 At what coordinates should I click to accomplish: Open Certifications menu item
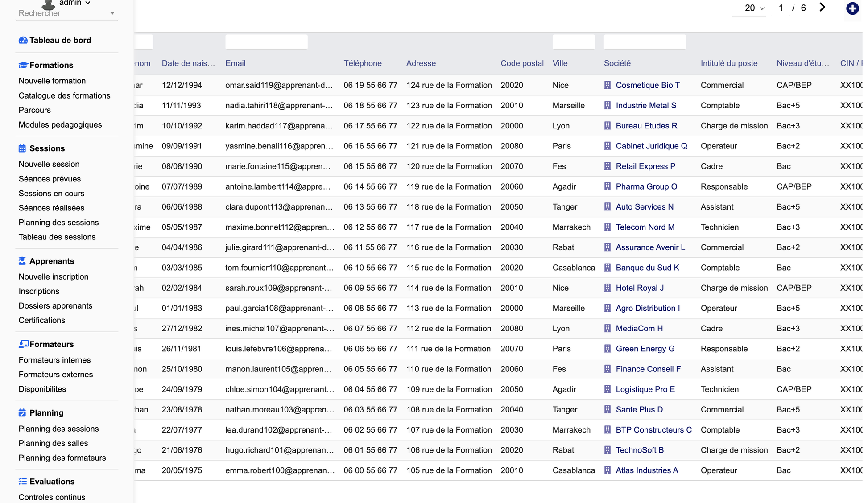(42, 321)
